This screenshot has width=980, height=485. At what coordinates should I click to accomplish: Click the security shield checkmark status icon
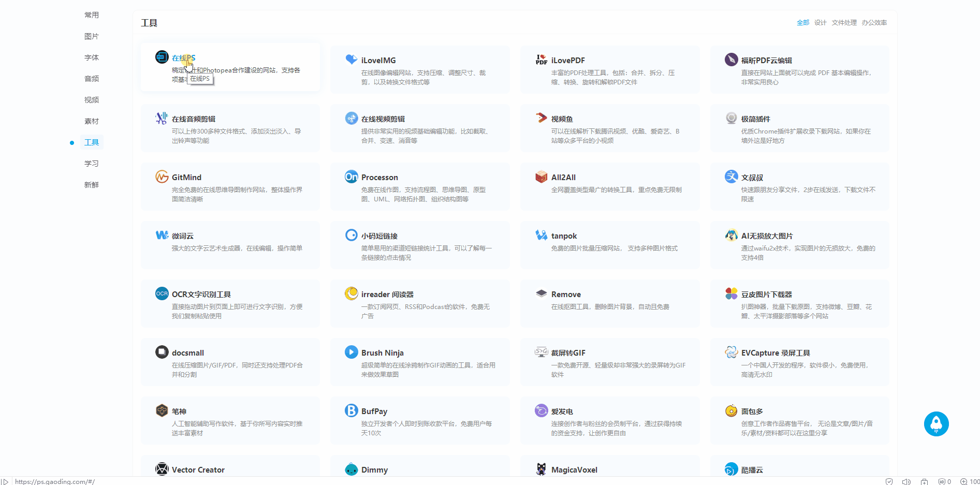click(x=889, y=481)
